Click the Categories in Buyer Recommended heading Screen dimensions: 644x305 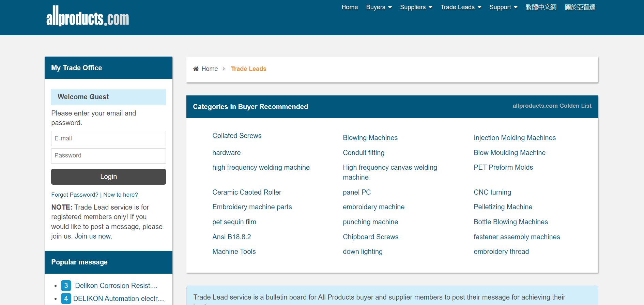[250, 107]
